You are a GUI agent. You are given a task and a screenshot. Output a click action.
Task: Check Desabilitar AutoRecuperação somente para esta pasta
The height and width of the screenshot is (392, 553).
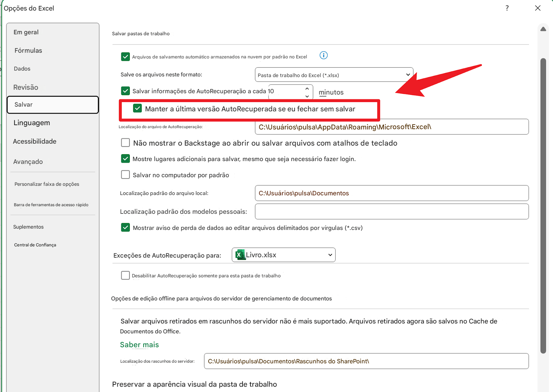tap(125, 275)
